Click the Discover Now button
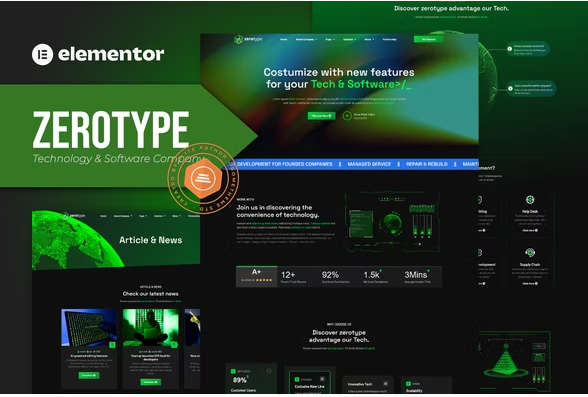This screenshot has width=588, height=397. 321,116
